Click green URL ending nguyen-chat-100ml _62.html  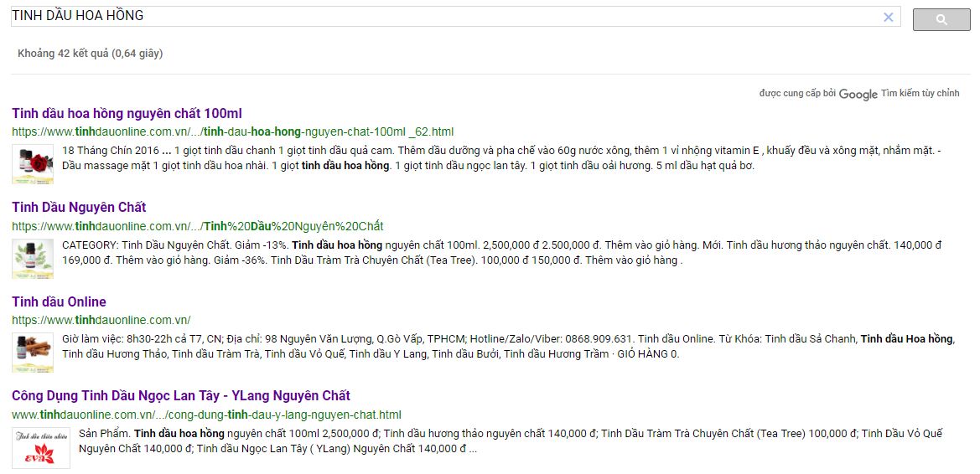point(232,131)
